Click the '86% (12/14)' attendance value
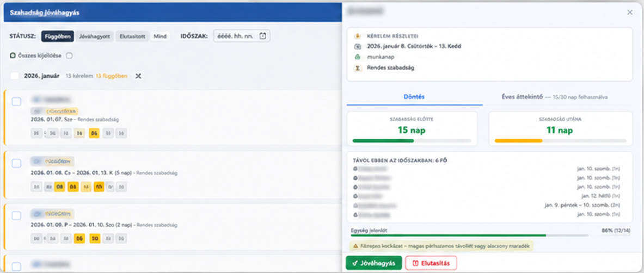 coord(616,231)
